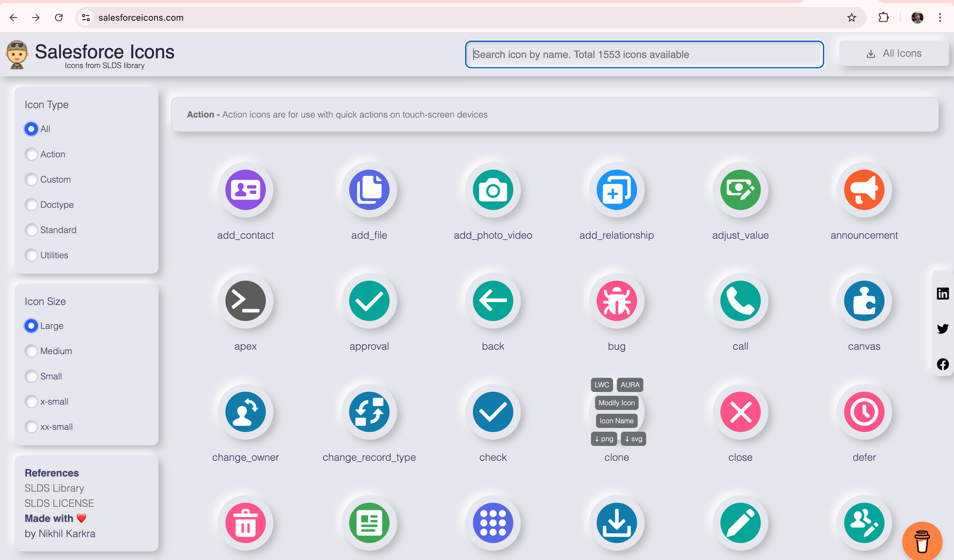The image size is (954, 560).
Task: Download clone icon as png
Action: coord(604,439)
